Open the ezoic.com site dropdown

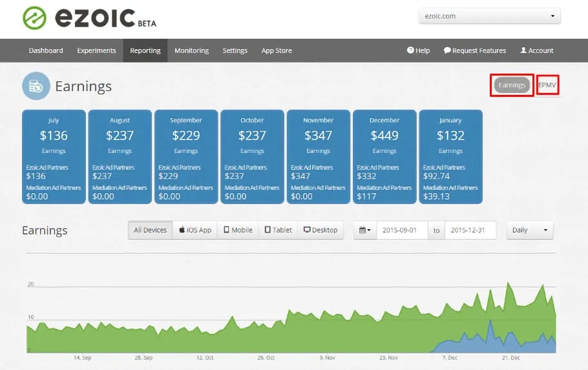(490, 16)
